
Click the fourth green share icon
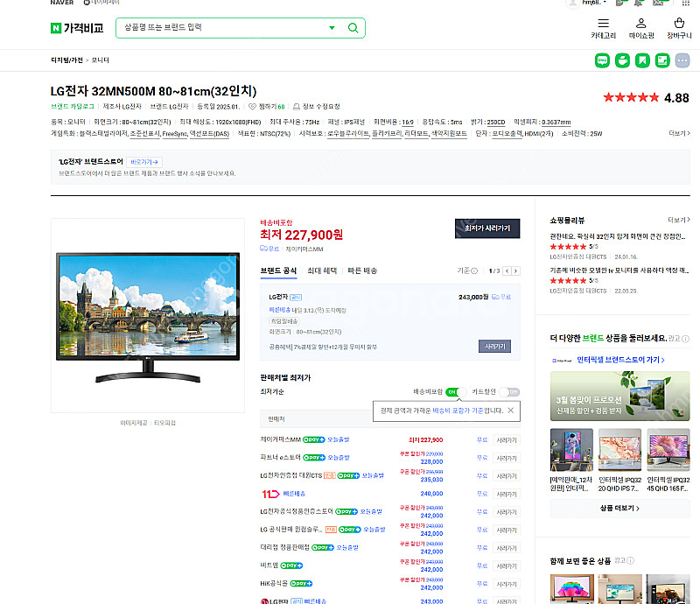pos(662,60)
